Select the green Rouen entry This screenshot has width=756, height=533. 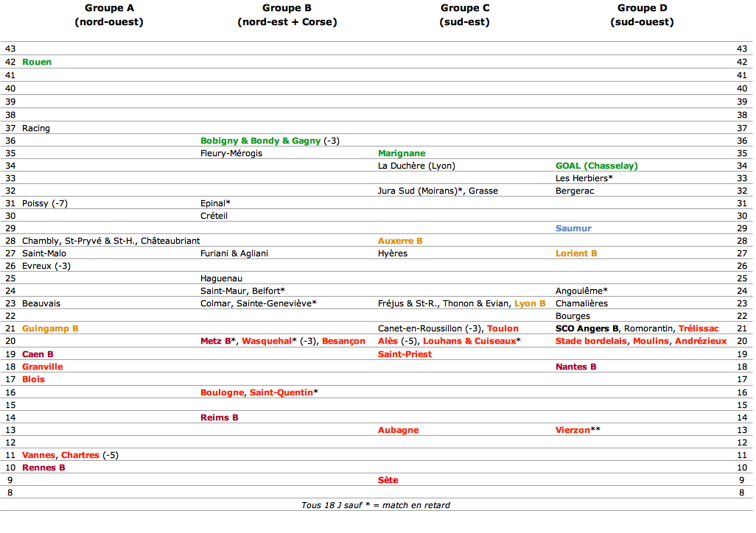[x=37, y=62]
